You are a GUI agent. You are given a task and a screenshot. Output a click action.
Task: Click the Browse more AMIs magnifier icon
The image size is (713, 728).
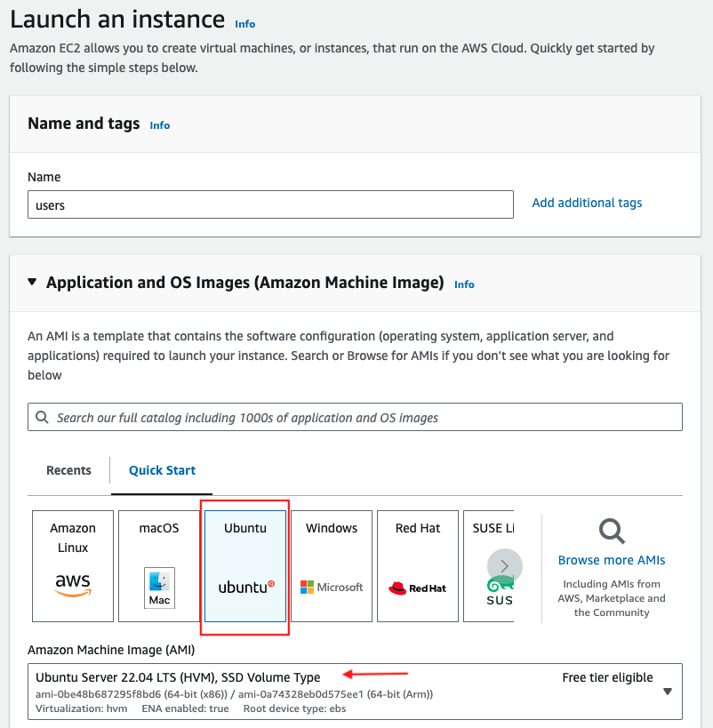click(x=612, y=532)
